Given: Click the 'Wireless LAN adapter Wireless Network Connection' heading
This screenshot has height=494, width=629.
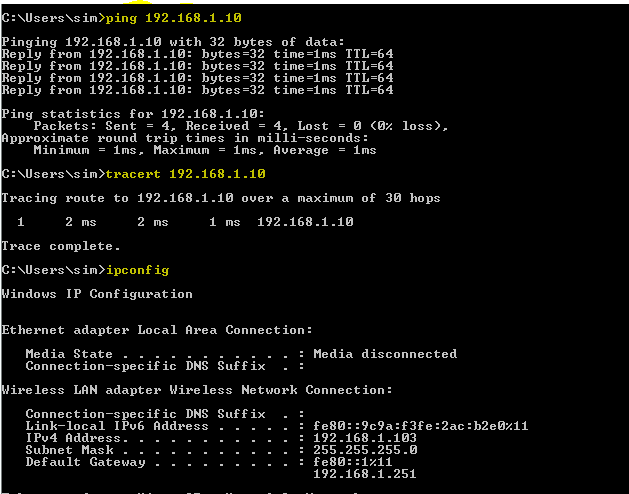Looking at the screenshot, I should click(x=197, y=390).
